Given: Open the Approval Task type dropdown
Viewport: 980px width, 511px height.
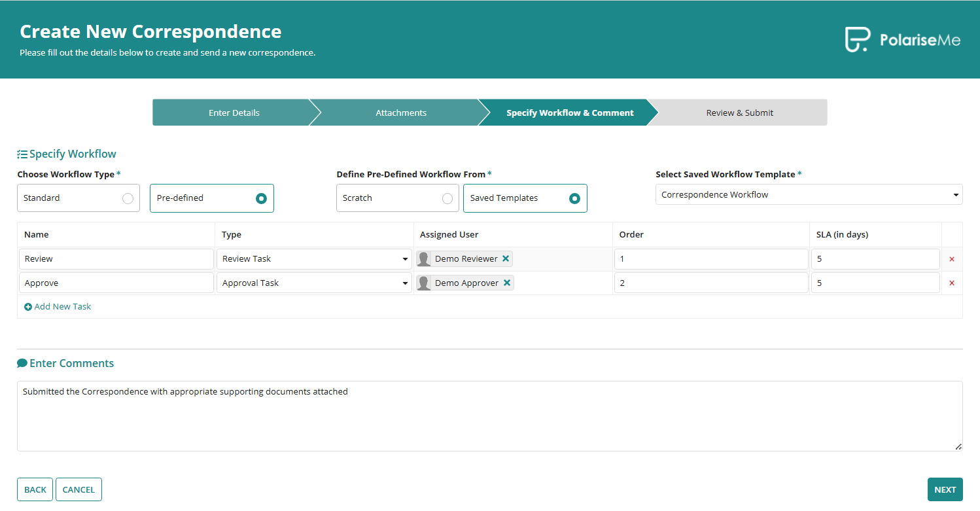Looking at the screenshot, I should point(314,283).
